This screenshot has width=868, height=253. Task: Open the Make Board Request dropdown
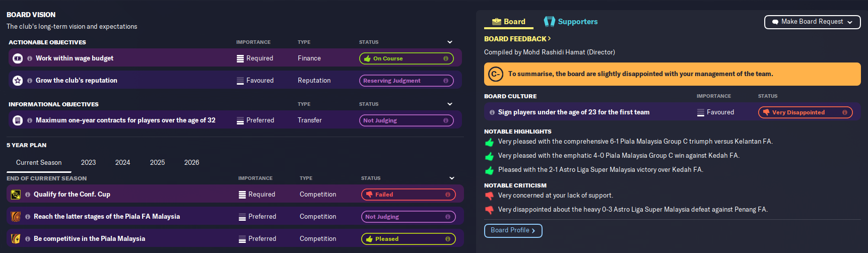coord(812,22)
